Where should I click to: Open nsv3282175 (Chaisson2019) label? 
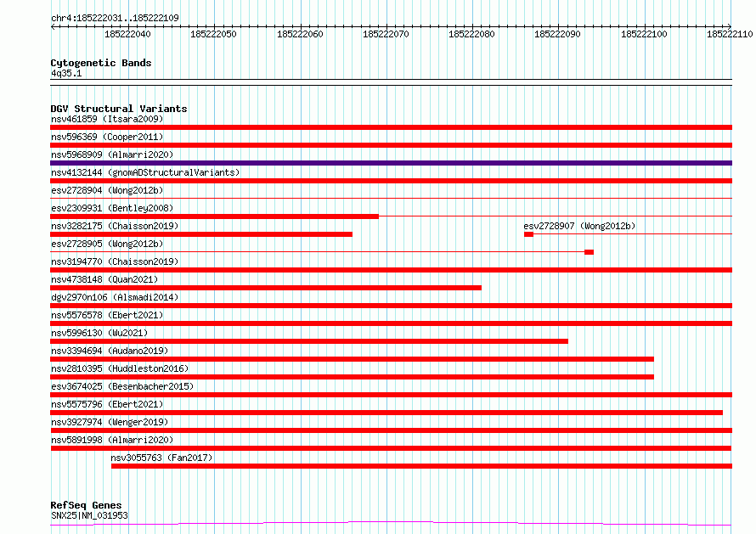115,226
